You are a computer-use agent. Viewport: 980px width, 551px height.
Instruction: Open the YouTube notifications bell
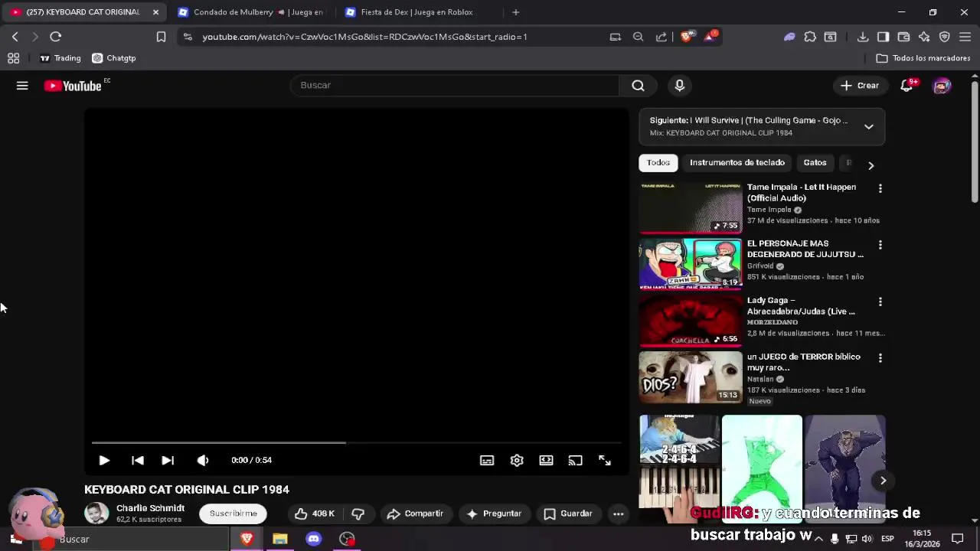[x=906, y=86]
